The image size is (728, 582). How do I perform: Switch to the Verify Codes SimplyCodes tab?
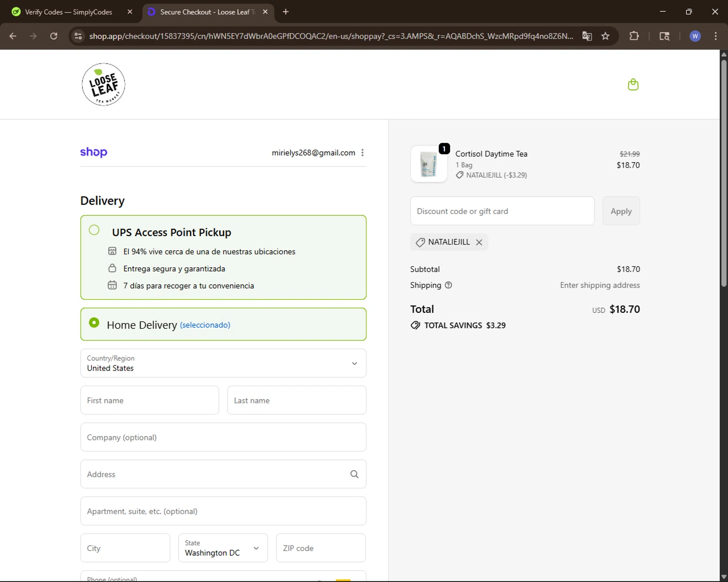click(x=70, y=12)
